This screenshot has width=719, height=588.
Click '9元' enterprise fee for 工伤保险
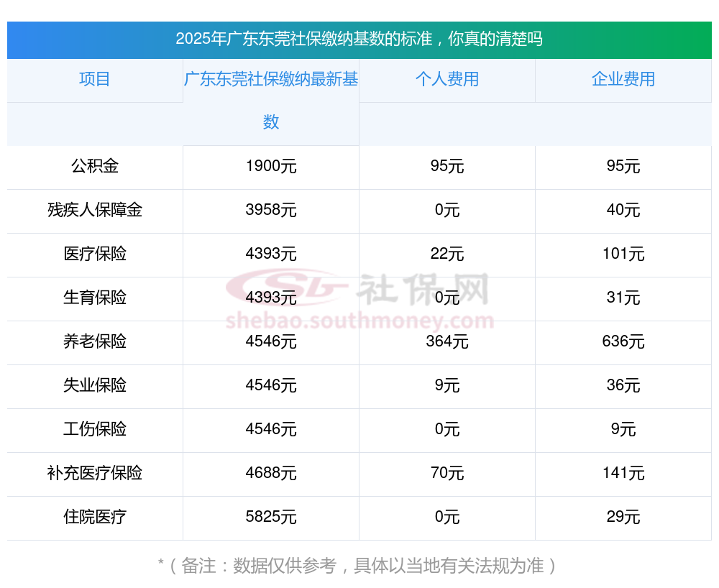[x=623, y=429]
